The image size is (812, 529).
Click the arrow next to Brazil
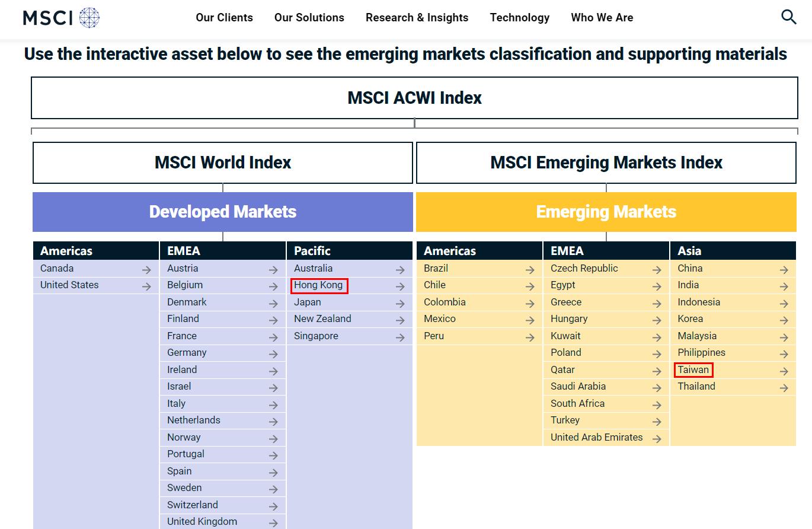pyautogui.click(x=529, y=269)
